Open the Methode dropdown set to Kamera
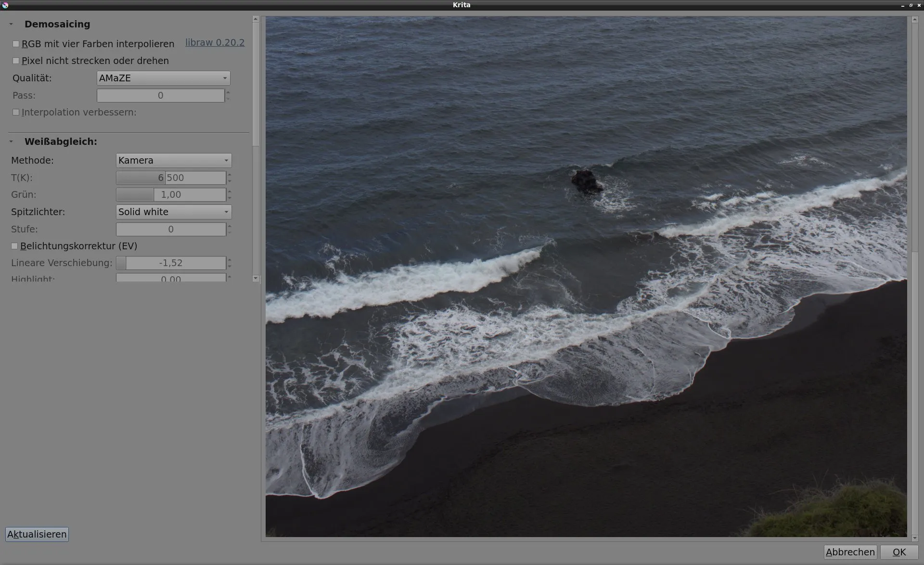The width and height of the screenshot is (924, 565). click(173, 160)
